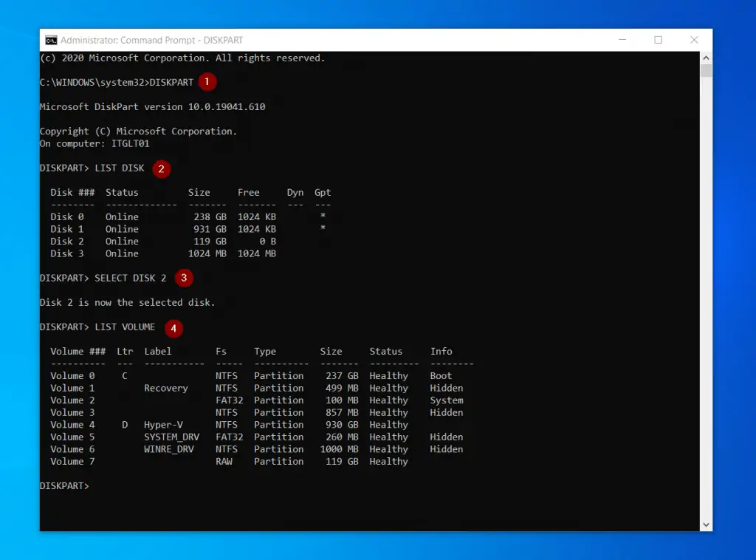Click the 'SYSTEM_DRV' volume label

pyautogui.click(x=171, y=437)
